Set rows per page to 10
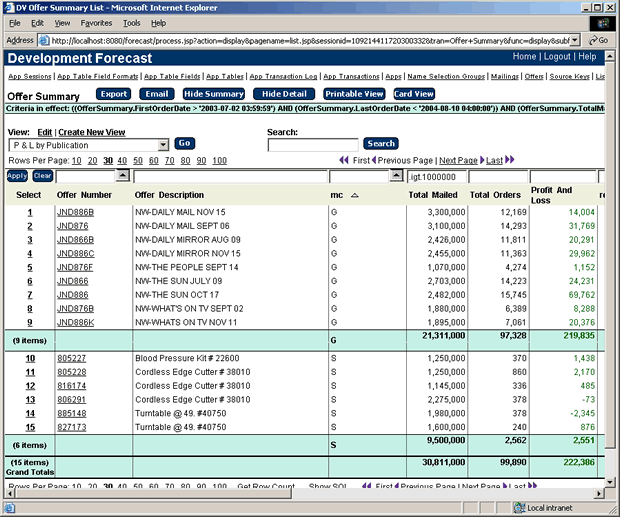The width and height of the screenshot is (620, 517). 77,161
